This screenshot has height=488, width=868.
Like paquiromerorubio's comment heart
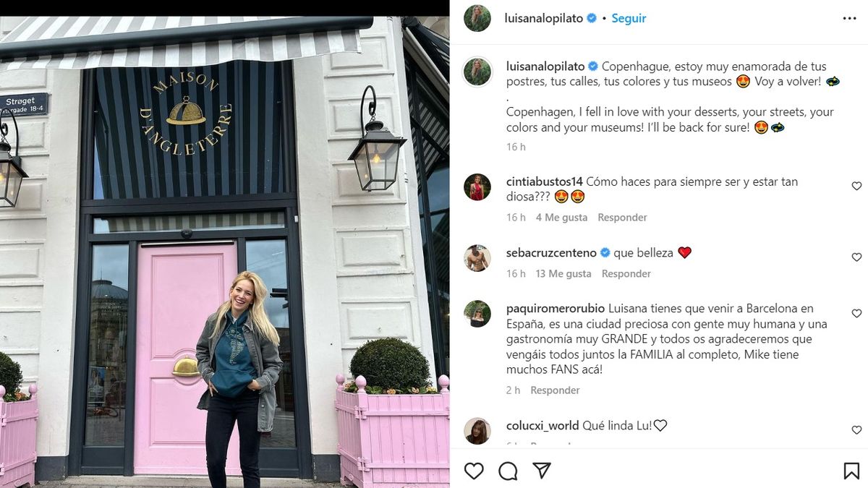856,314
